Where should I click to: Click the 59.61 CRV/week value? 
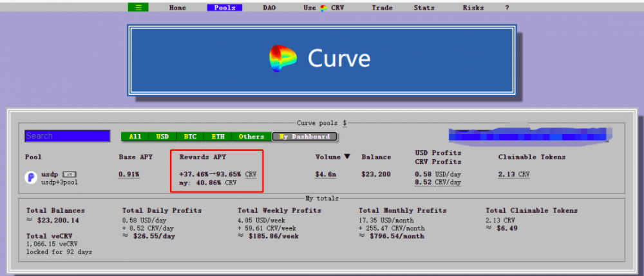pos(270,228)
